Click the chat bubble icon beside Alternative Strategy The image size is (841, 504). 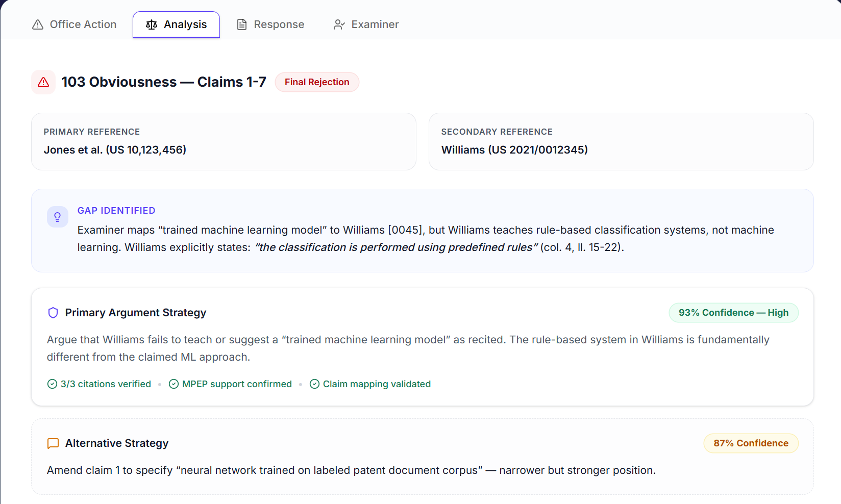(53, 443)
